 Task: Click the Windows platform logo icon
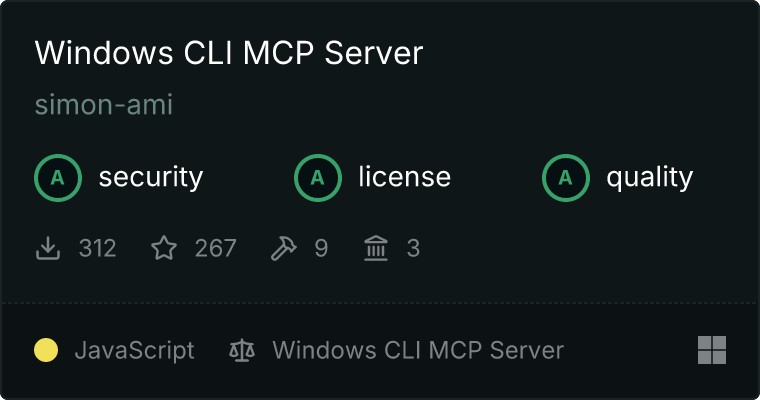[x=712, y=350]
